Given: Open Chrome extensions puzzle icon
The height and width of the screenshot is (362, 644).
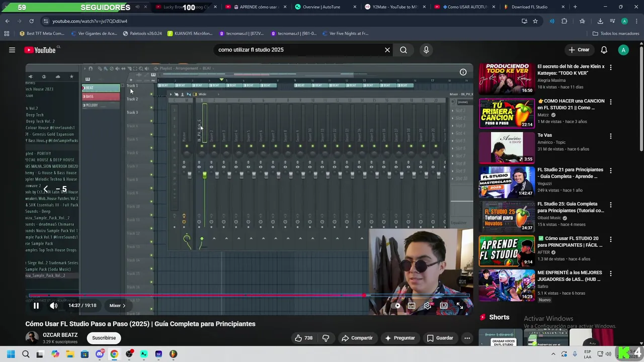Looking at the screenshot, I should click(x=564, y=21).
